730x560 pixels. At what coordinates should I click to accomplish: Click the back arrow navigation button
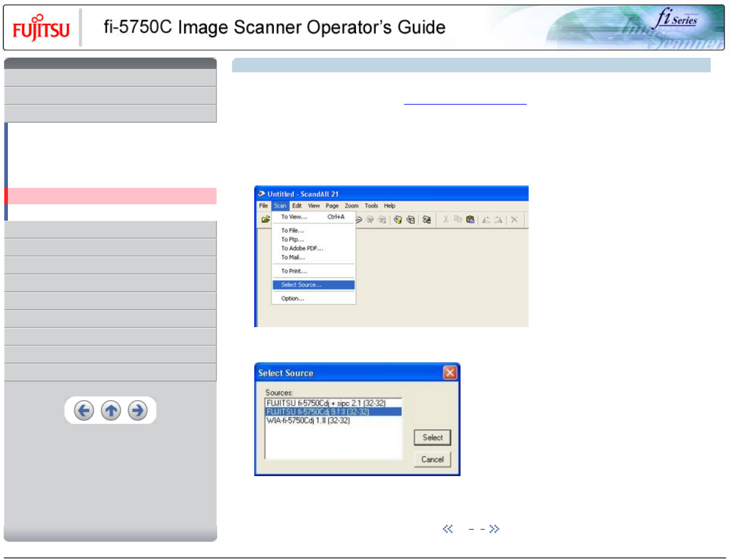[84, 411]
